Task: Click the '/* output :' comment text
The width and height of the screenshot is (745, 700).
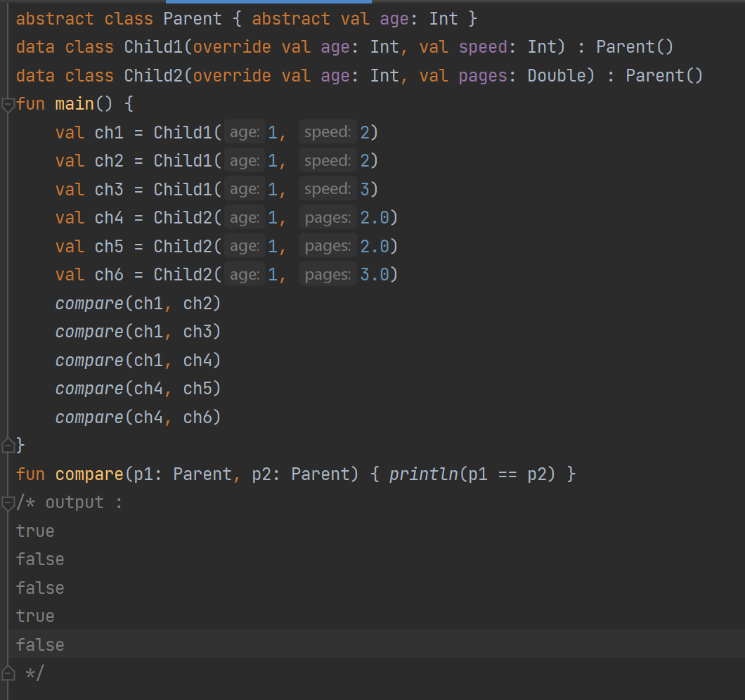Action: (x=70, y=503)
